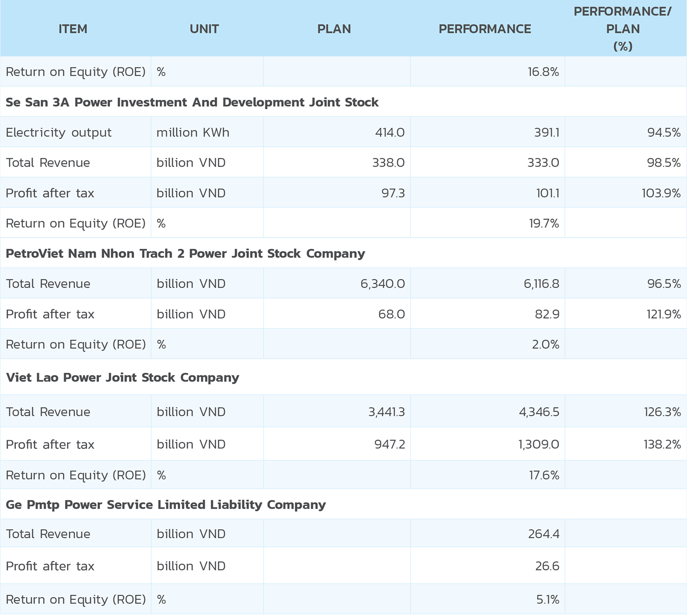Screen dimensions: 687x616
Task: Select the 5.1% ROE value
Action: pos(548,599)
